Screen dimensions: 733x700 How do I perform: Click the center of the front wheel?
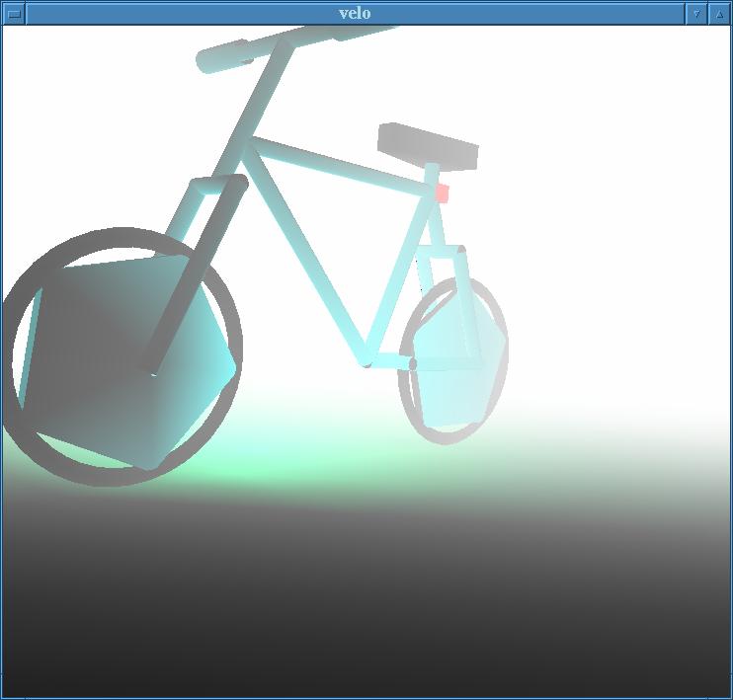[123, 357]
